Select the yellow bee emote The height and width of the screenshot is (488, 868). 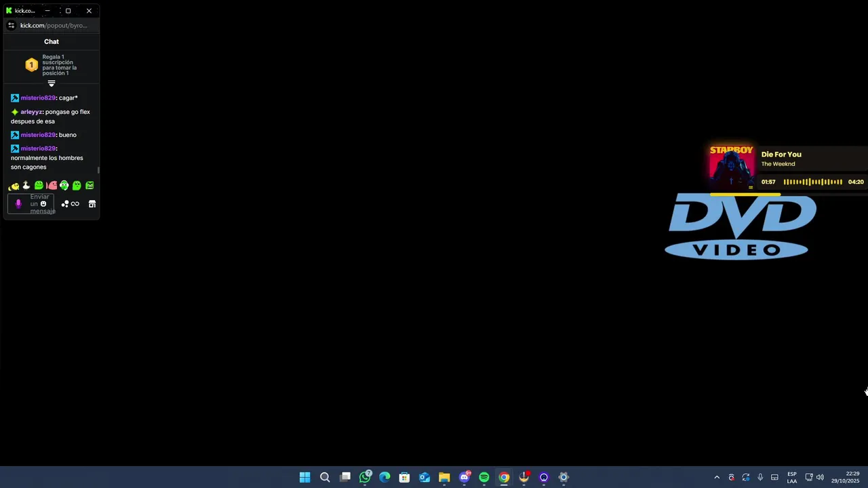[14, 186]
